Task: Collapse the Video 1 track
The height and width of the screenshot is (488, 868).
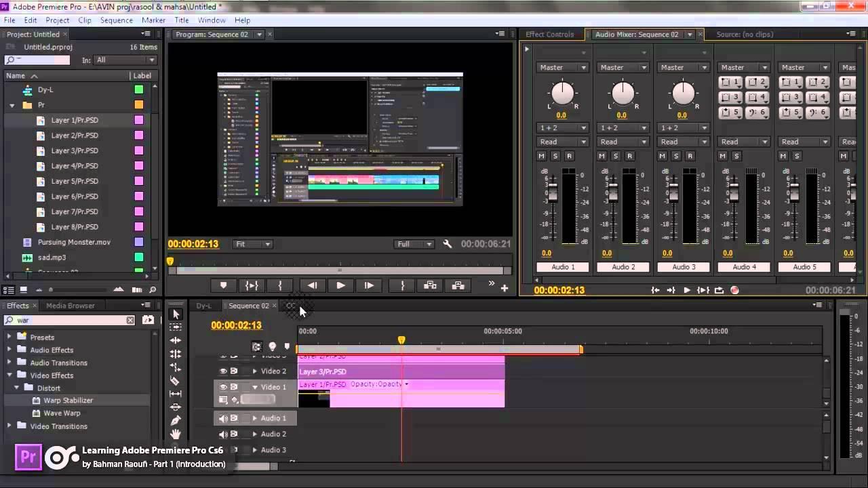Action: [255, 387]
